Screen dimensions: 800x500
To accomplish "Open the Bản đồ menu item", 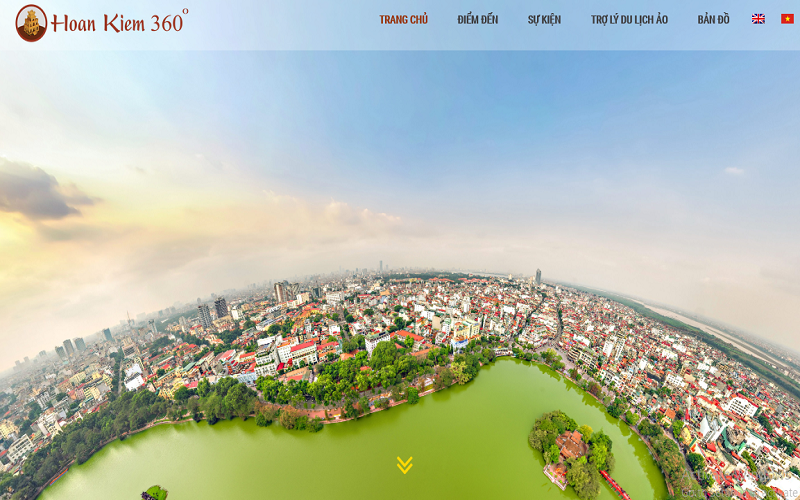I will 713,19.
